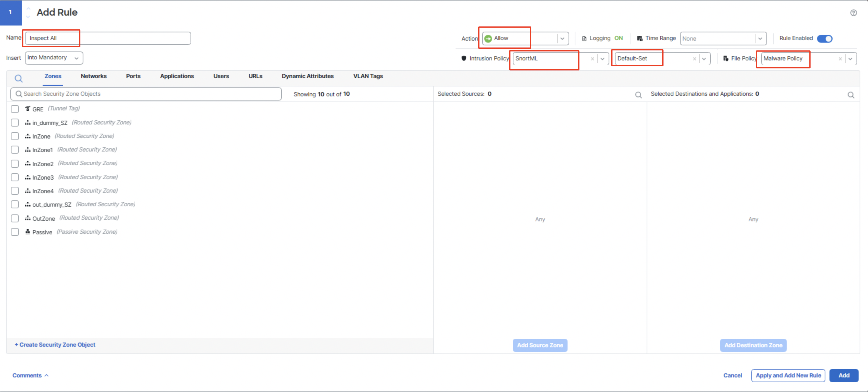The image size is (868, 392).
Task: Toggle the Rule Enabled switch
Action: 825,38
